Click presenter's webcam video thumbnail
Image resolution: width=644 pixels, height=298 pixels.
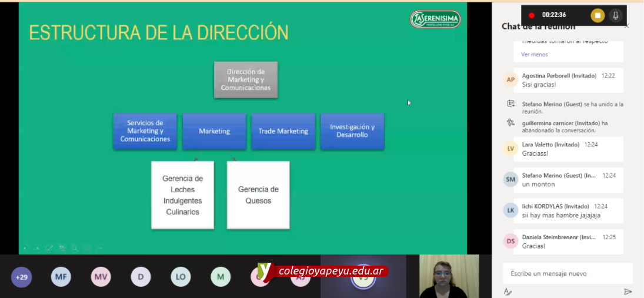click(x=449, y=276)
